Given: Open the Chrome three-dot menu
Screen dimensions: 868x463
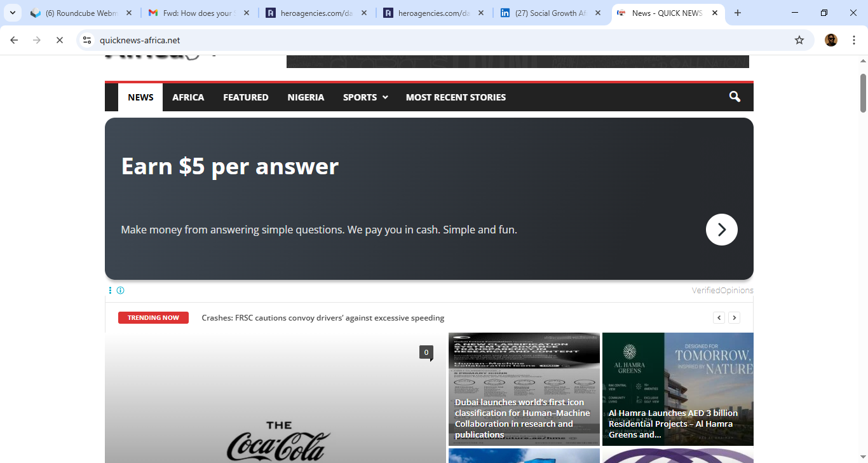Looking at the screenshot, I should [854, 40].
